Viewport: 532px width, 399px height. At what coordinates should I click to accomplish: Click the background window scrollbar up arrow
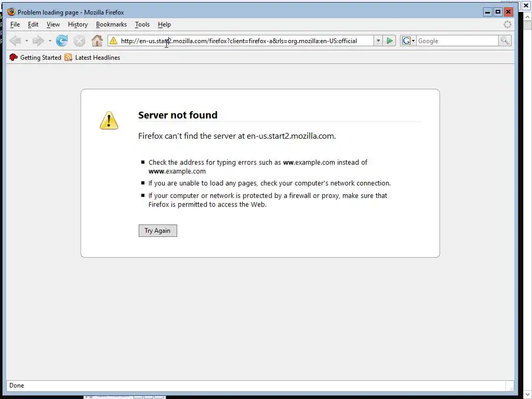click(528, 17)
